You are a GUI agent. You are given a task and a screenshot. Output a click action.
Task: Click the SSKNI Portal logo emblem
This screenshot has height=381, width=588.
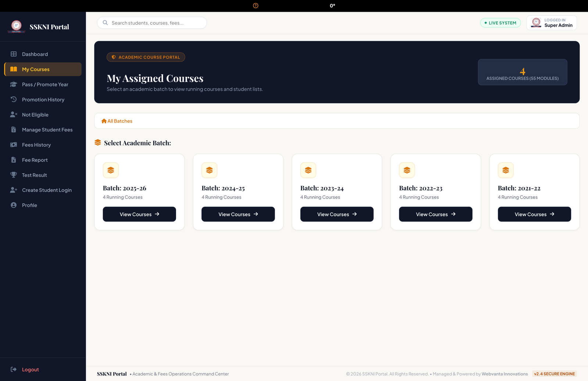[x=17, y=26]
